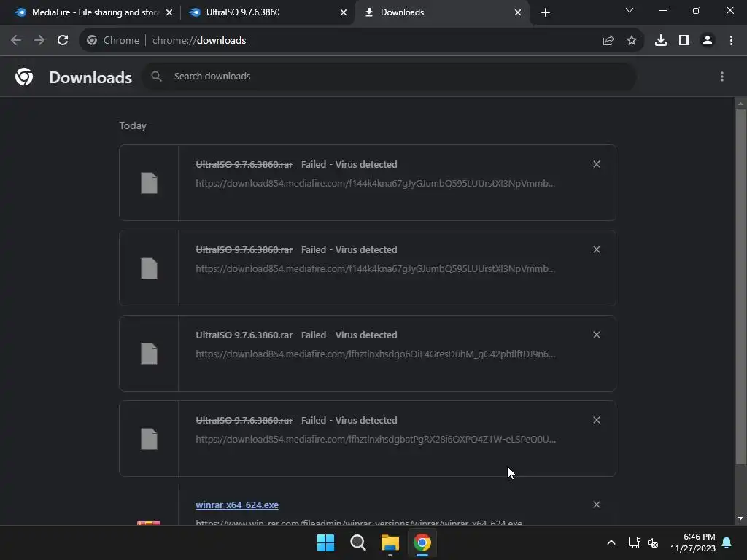Open the winrar-x64-624.exe file link
This screenshot has width=747, height=560.
(x=237, y=505)
